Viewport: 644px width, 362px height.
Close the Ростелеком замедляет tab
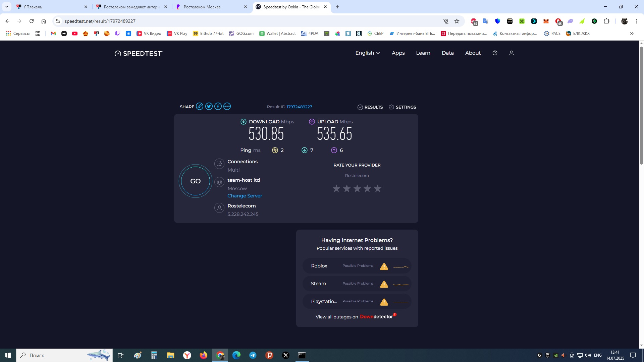tap(166, 7)
